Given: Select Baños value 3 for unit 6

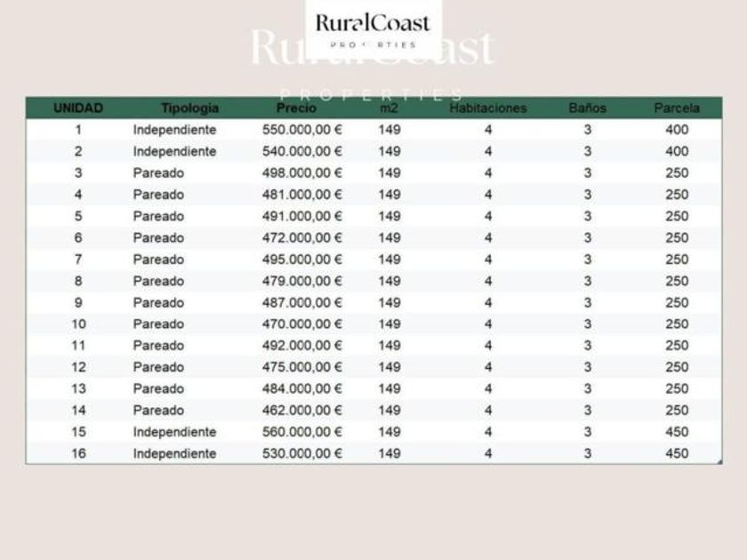Looking at the screenshot, I should (588, 237).
